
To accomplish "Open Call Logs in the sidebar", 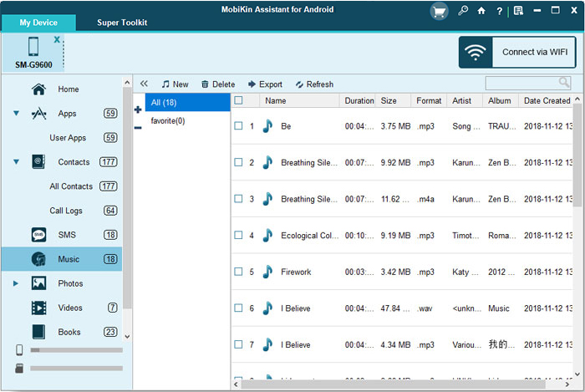I will coord(66,211).
